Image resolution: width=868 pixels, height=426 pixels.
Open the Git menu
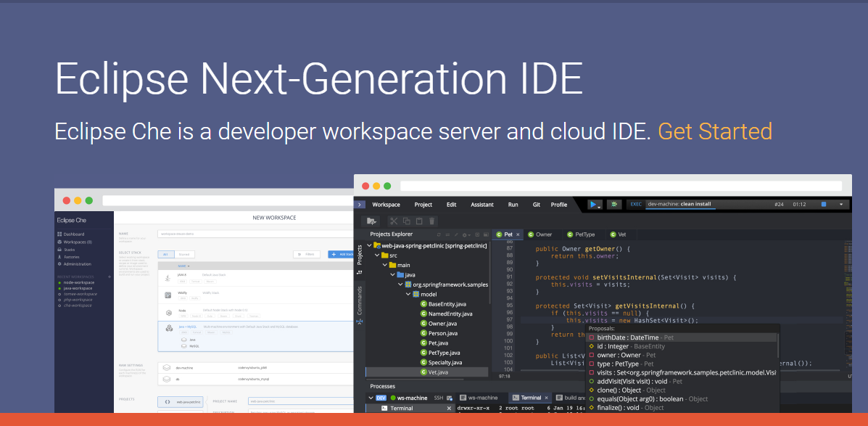tap(537, 205)
